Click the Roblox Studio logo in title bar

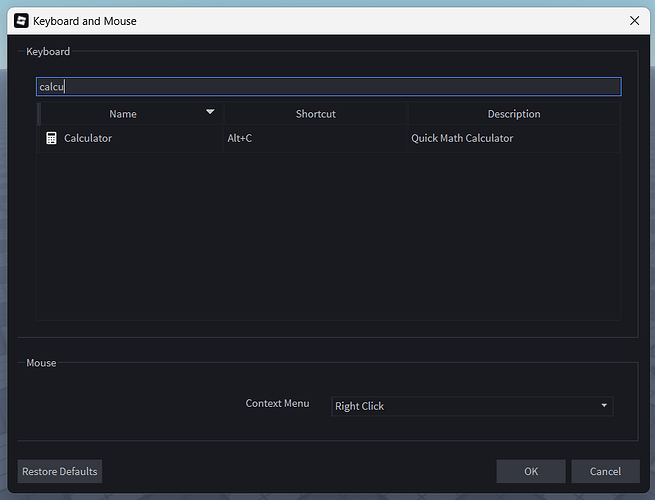[21, 20]
